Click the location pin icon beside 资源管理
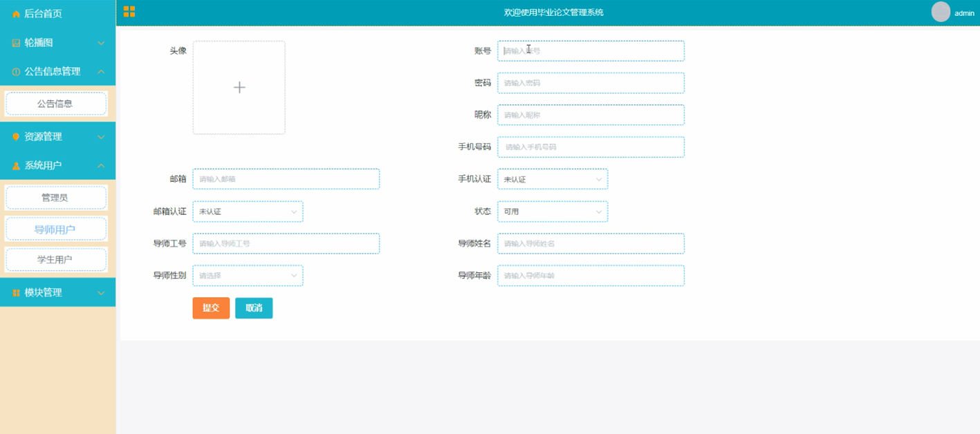Screen dimensions: 980x434 pos(16,137)
